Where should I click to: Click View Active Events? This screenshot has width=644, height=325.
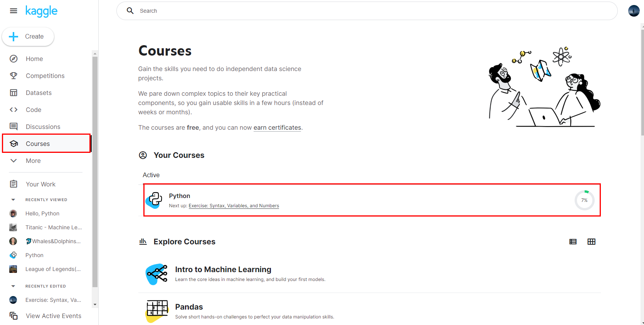coord(54,316)
